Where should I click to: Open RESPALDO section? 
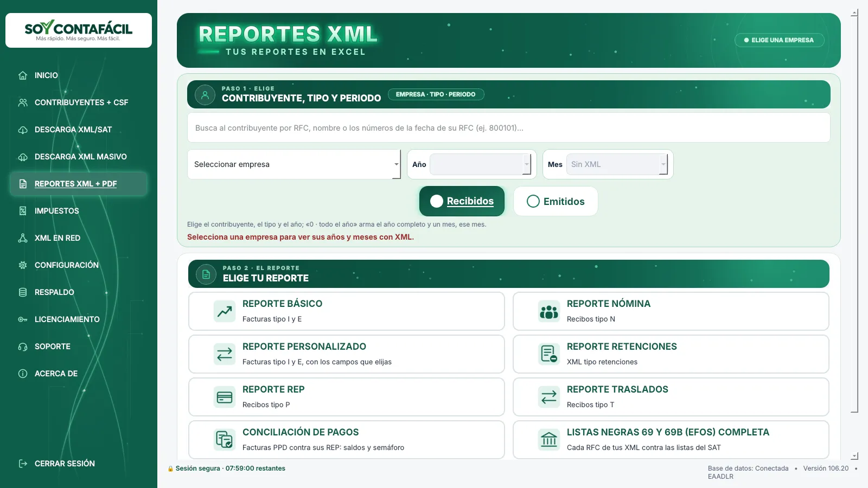point(79,292)
